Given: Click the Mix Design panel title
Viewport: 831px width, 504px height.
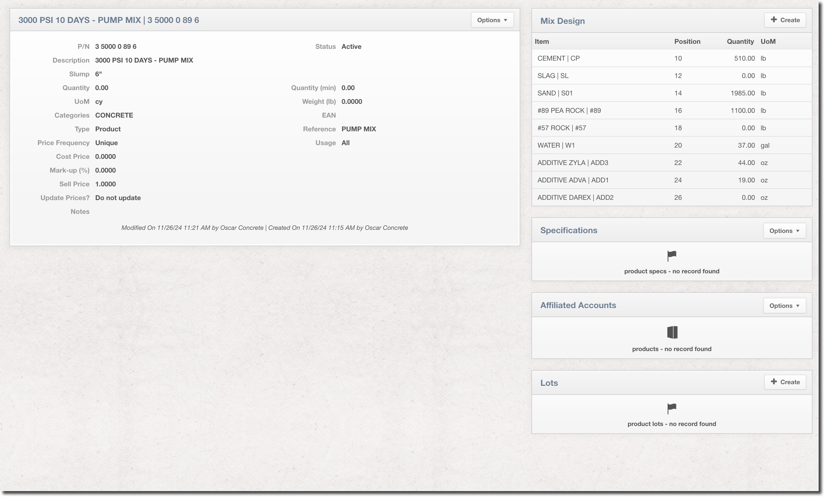Looking at the screenshot, I should (x=562, y=21).
